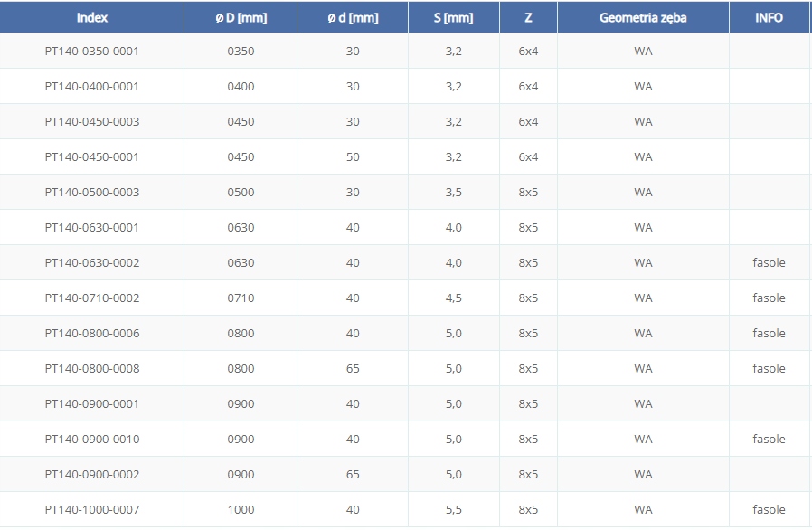Click index PT140-0710-0002
This screenshot has height=530, width=812.
91,298
